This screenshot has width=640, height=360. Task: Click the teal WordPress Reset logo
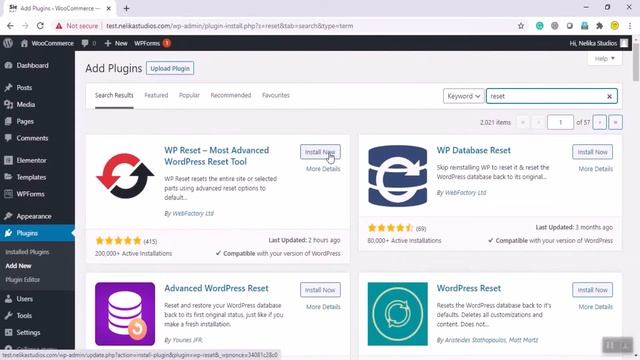pyautogui.click(x=398, y=313)
